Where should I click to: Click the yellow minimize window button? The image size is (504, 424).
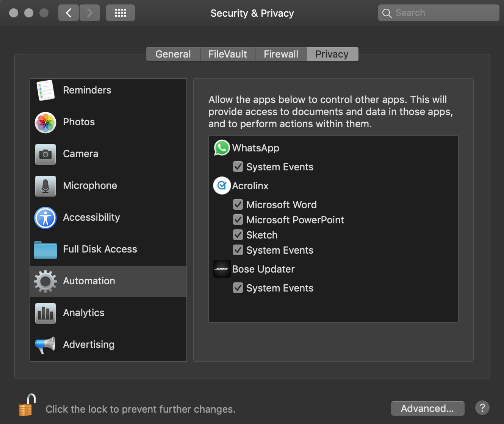click(x=29, y=13)
